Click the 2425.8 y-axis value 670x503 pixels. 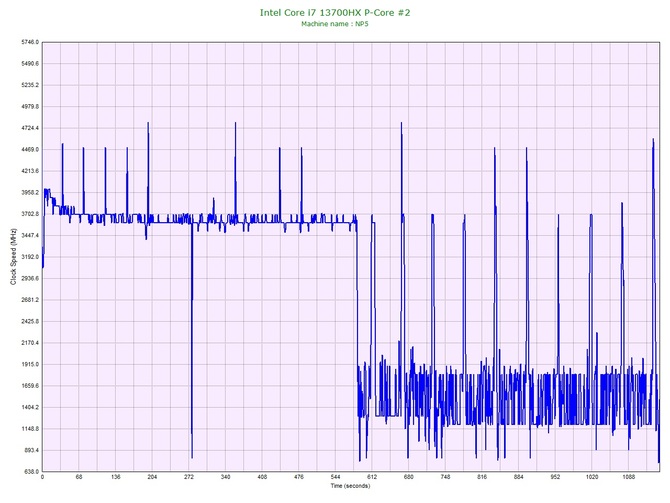(x=30, y=321)
